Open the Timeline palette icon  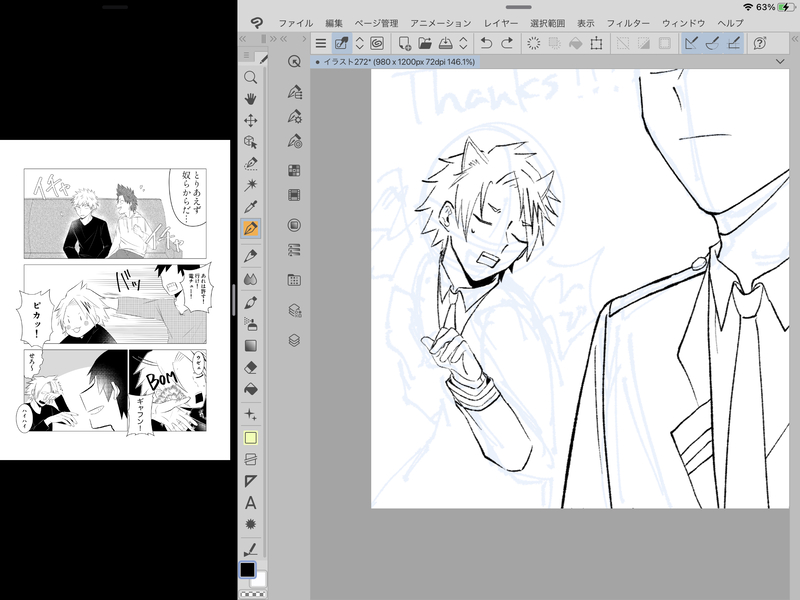(294, 250)
